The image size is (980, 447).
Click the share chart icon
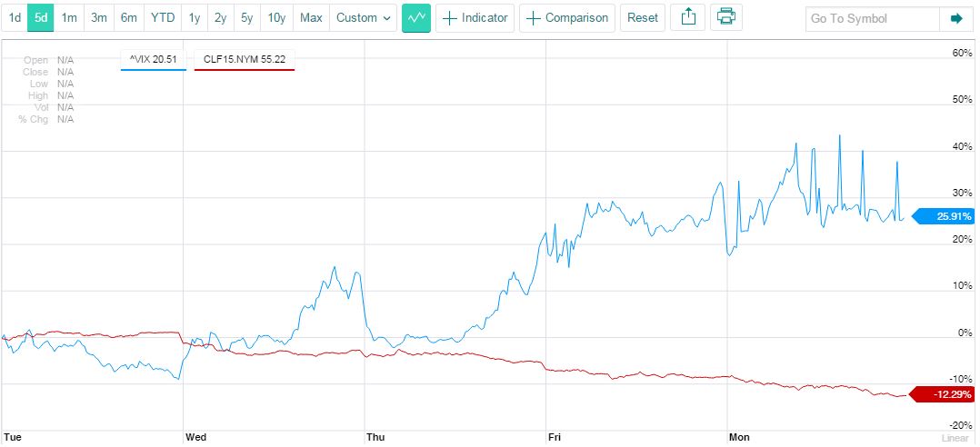[x=688, y=18]
